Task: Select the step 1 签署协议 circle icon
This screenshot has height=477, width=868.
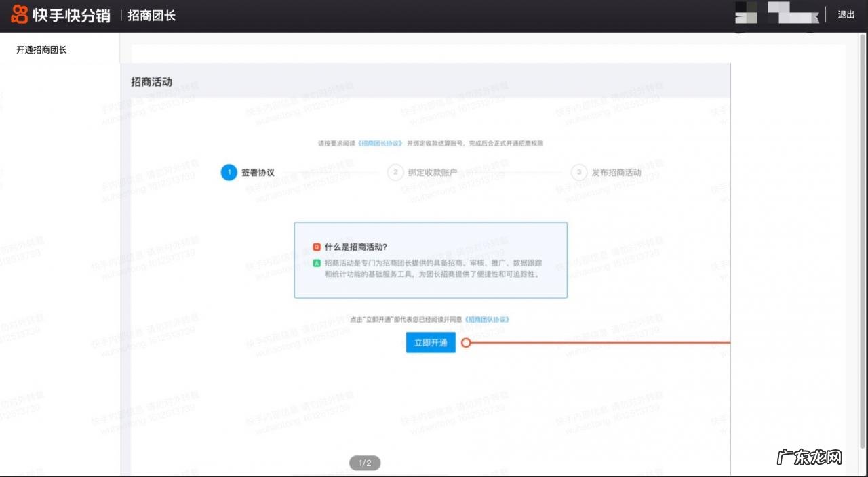Action: tap(229, 173)
